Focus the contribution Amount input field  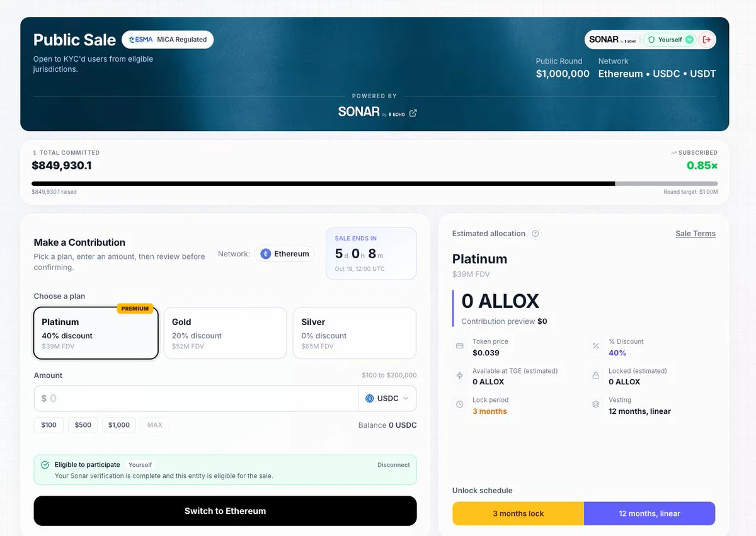(196, 399)
